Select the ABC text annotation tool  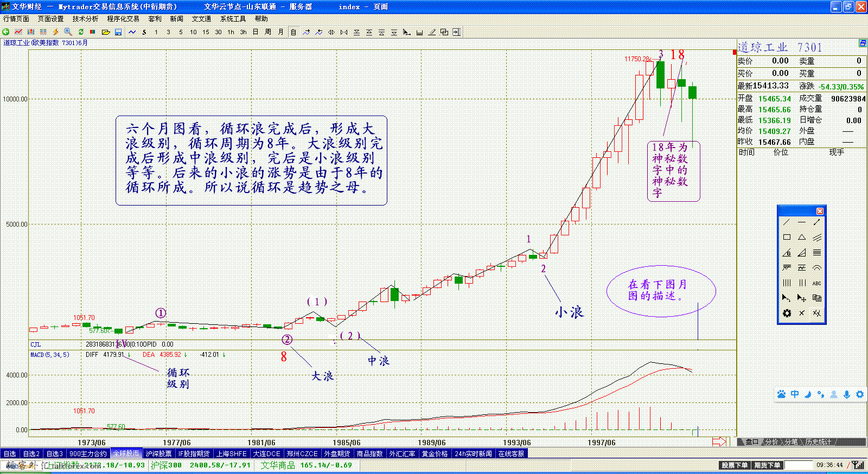817,283
